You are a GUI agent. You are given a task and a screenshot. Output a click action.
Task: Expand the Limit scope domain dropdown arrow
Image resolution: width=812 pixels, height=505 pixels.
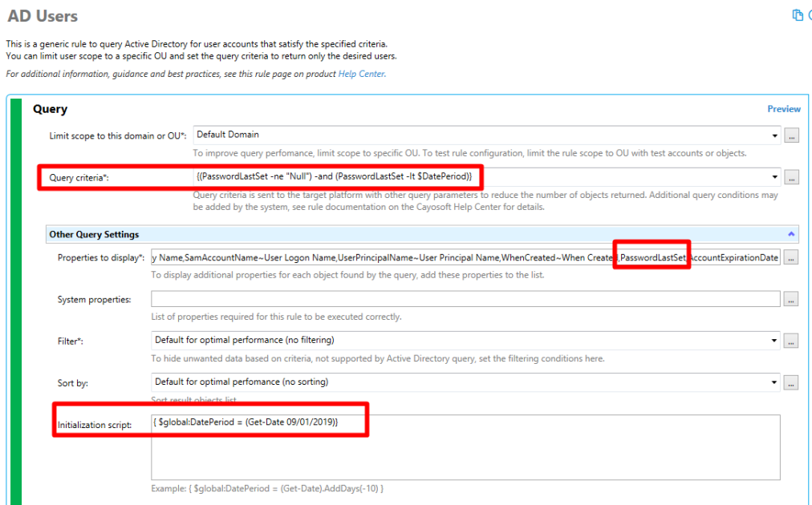pyautogui.click(x=775, y=135)
